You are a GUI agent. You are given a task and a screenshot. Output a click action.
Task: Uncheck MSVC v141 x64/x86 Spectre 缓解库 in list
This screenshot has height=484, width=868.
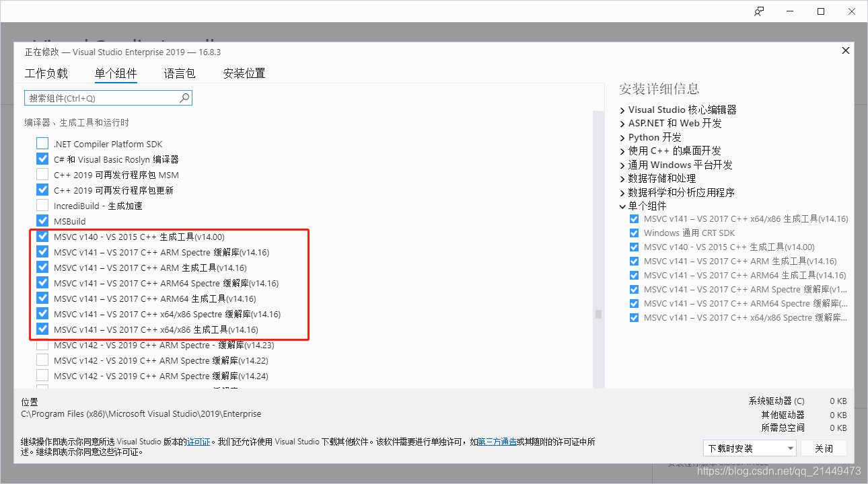coord(42,314)
